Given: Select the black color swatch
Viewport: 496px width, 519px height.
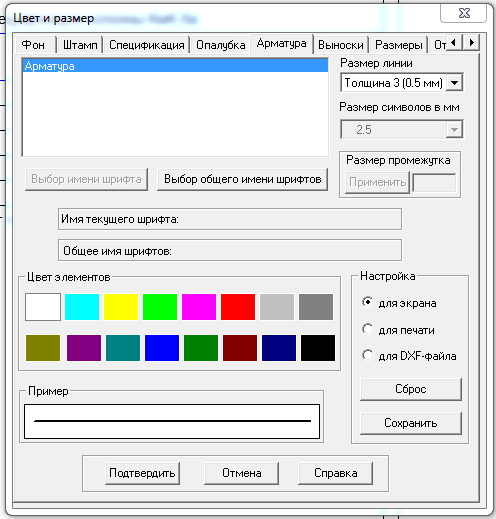Looking at the screenshot, I should click(318, 348).
